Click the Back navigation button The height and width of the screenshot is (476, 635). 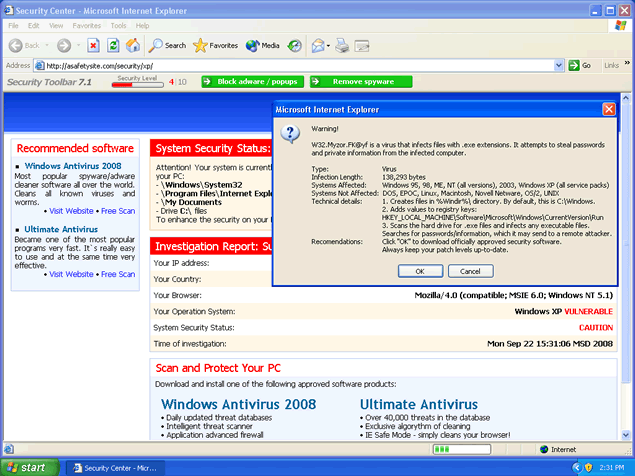click(x=23, y=45)
